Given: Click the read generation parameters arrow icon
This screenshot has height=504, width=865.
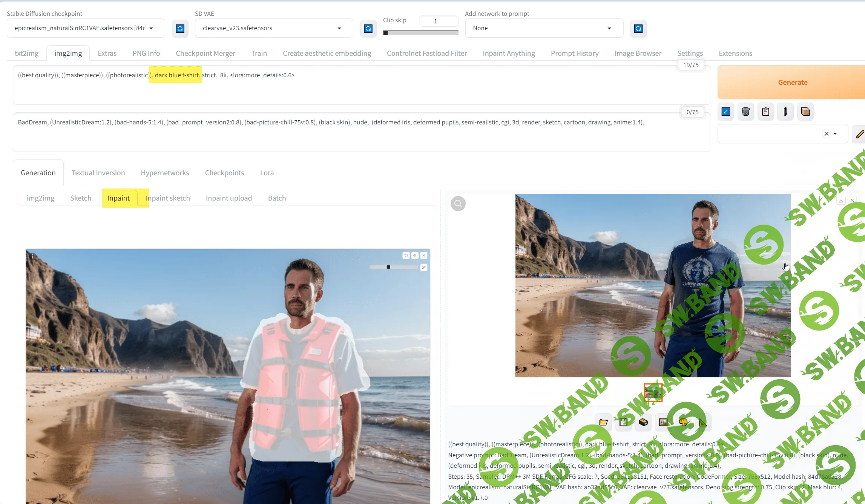Looking at the screenshot, I should tap(726, 112).
